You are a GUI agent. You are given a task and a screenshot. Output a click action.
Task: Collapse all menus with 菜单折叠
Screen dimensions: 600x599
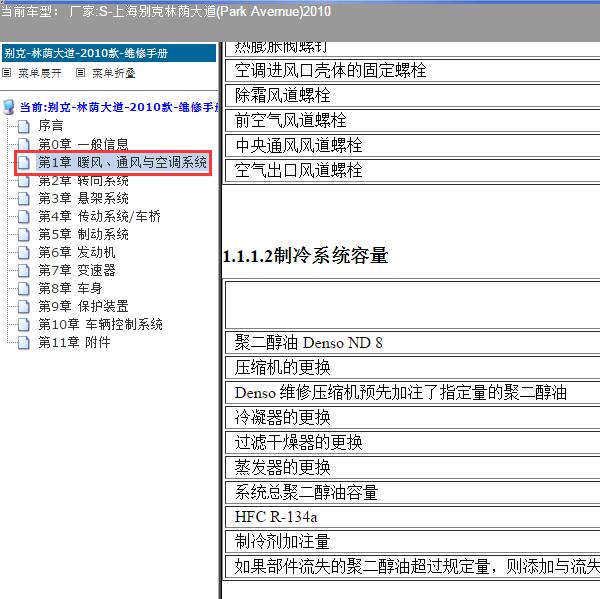tap(114, 73)
